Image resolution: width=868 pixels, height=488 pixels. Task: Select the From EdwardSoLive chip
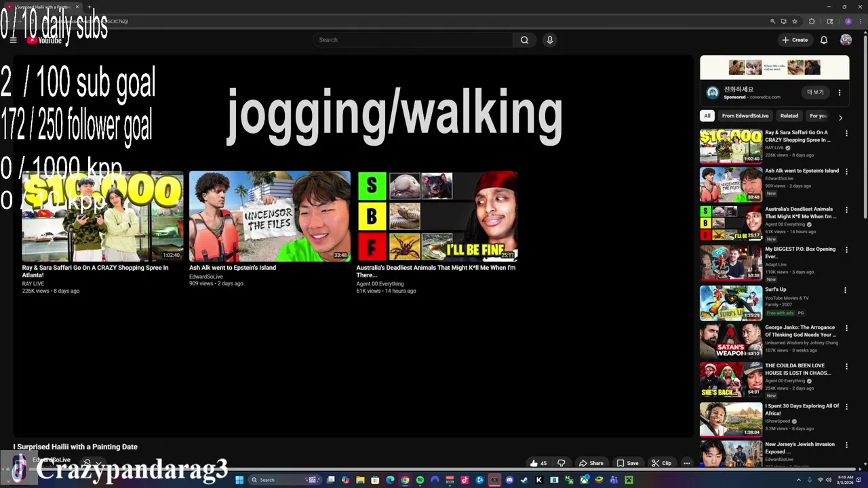pos(745,116)
